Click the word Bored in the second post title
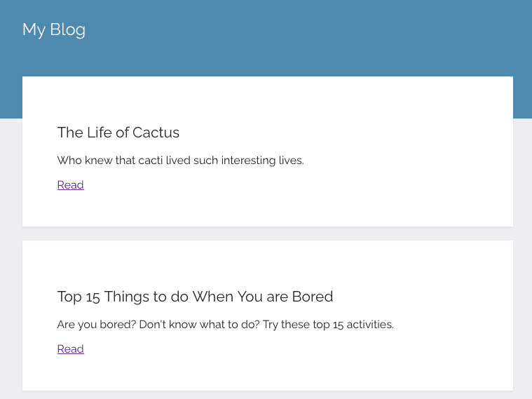532x399 pixels. click(x=313, y=297)
